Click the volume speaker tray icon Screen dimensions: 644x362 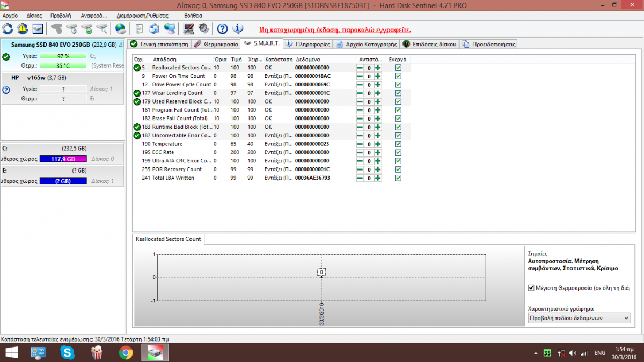(573, 353)
